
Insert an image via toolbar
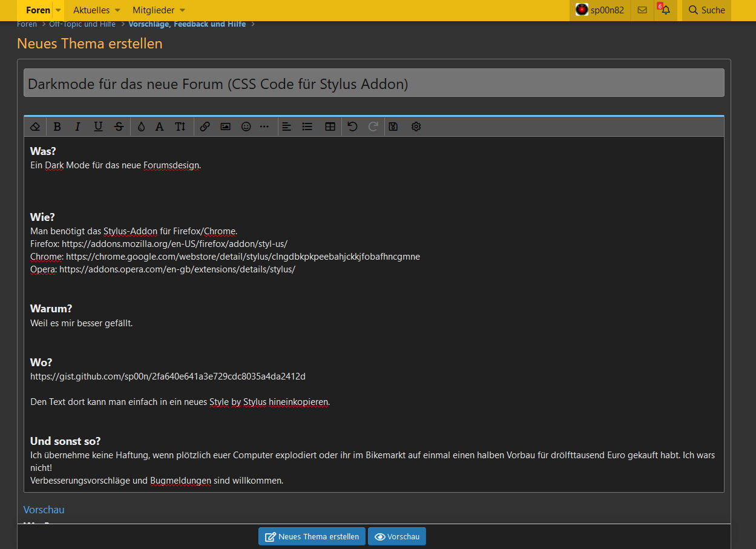coord(225,127)
